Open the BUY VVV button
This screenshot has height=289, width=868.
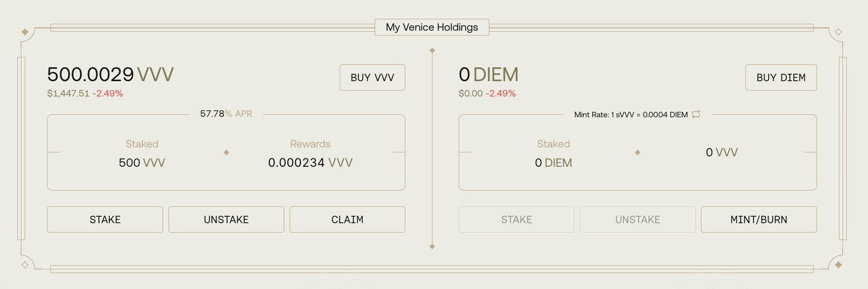point(372,78)
